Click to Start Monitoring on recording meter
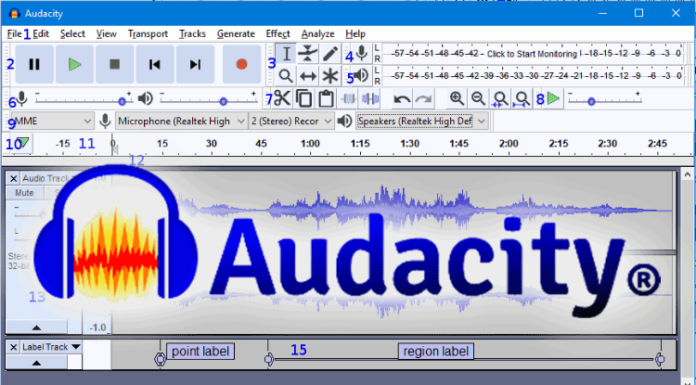696x385 pixels. [x=532, y=54]
